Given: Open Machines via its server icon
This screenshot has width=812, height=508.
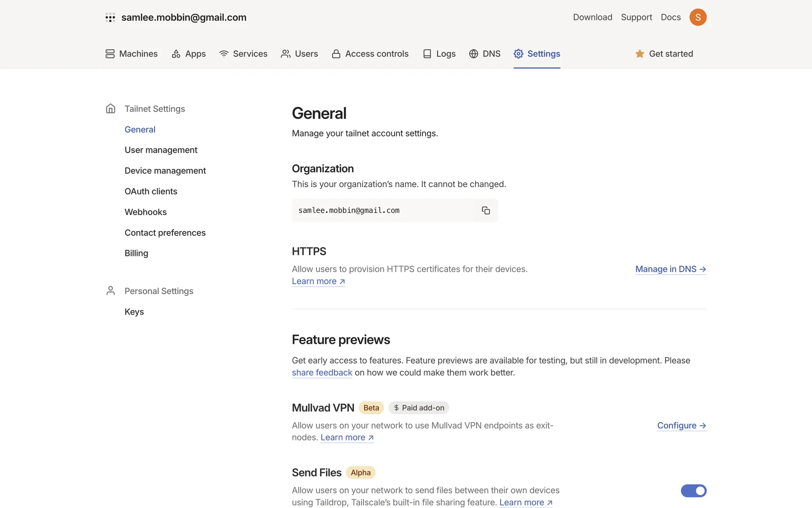Looking at the screenshot, I should click(x=110, y=54).
